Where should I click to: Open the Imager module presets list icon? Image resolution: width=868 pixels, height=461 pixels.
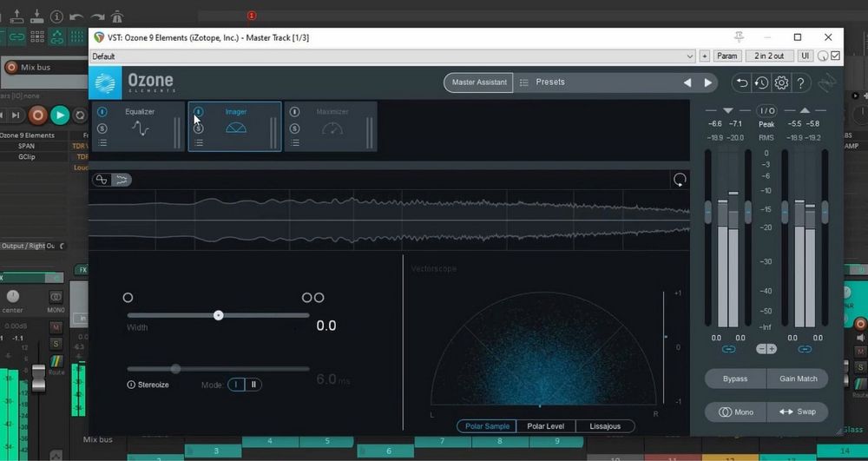[x=198, y=142]
